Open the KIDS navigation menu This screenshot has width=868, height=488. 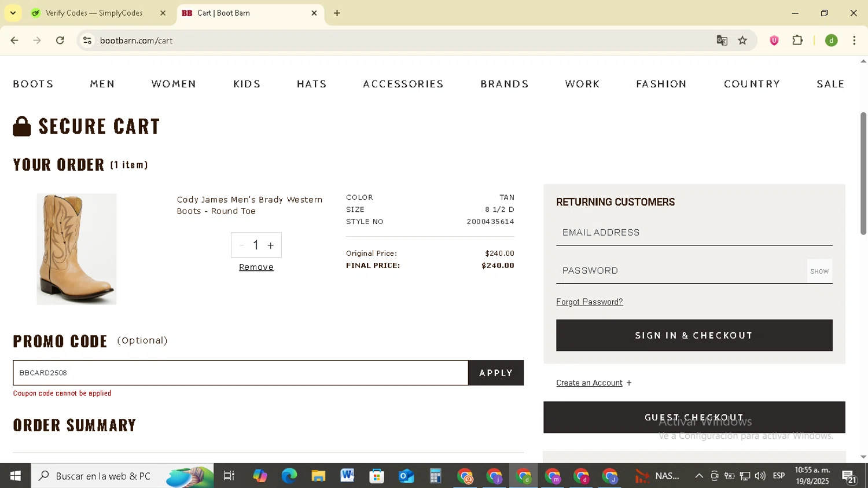click(x=247, y=84)
